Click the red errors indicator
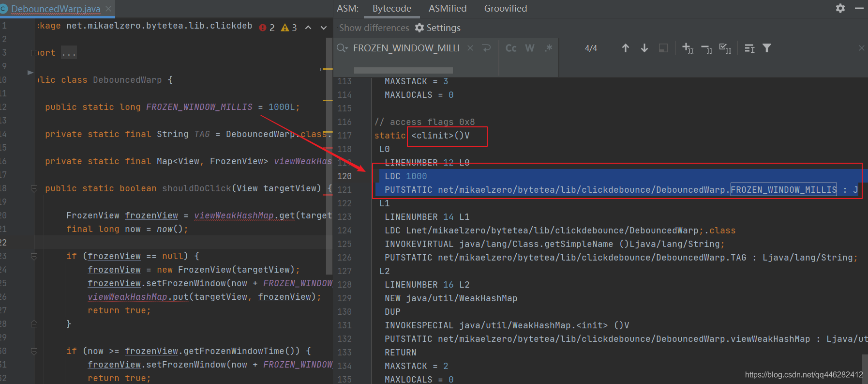The image size is (868, 384). pos(267,28)
